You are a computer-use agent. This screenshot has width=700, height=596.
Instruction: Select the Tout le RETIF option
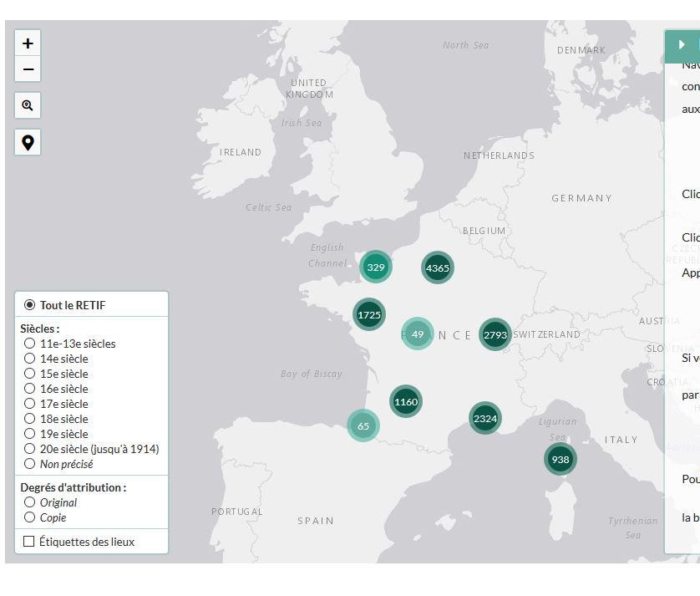click(x=29, y=306)
